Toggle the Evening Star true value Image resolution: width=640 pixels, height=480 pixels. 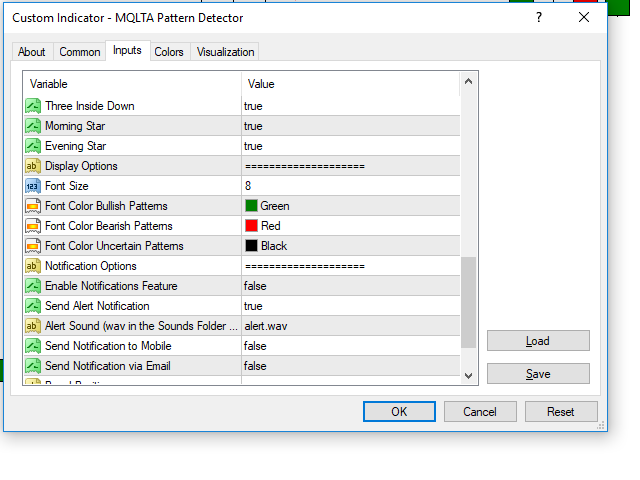351,146
